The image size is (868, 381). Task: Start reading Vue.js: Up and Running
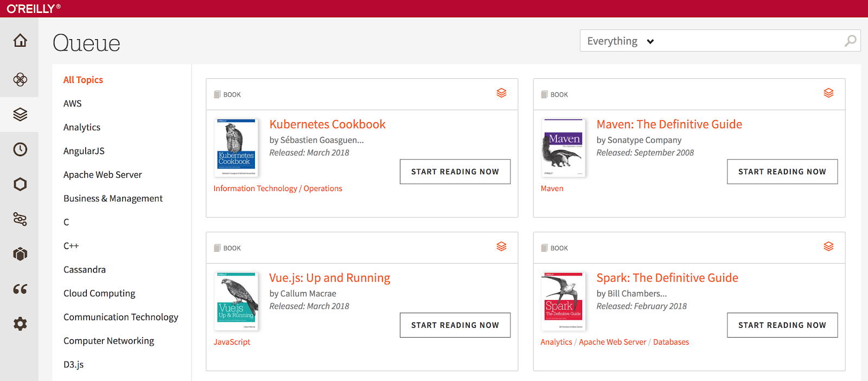pyautogui.click(x=455, y=325)
